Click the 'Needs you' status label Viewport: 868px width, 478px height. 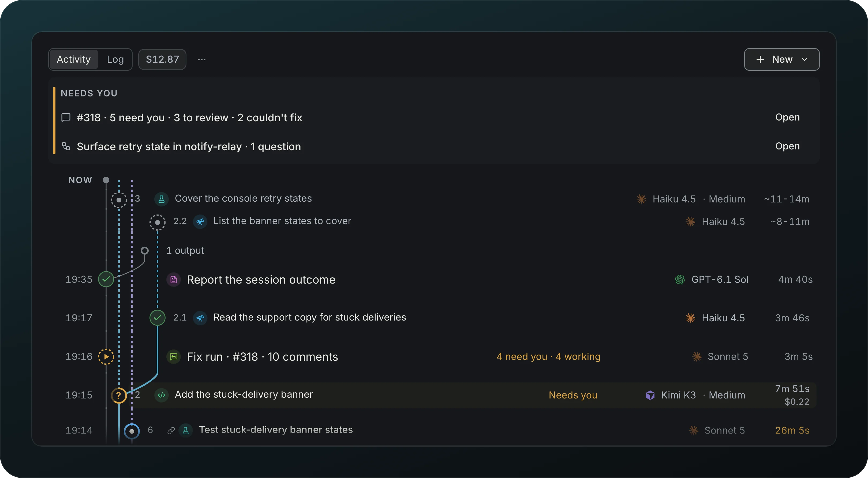click(573, 395)
